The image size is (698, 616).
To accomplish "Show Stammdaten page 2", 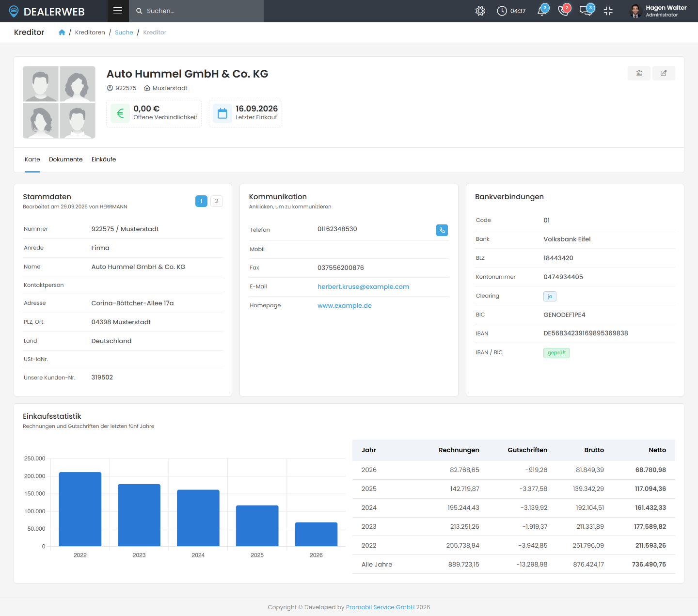I will (x=217, y=201).
